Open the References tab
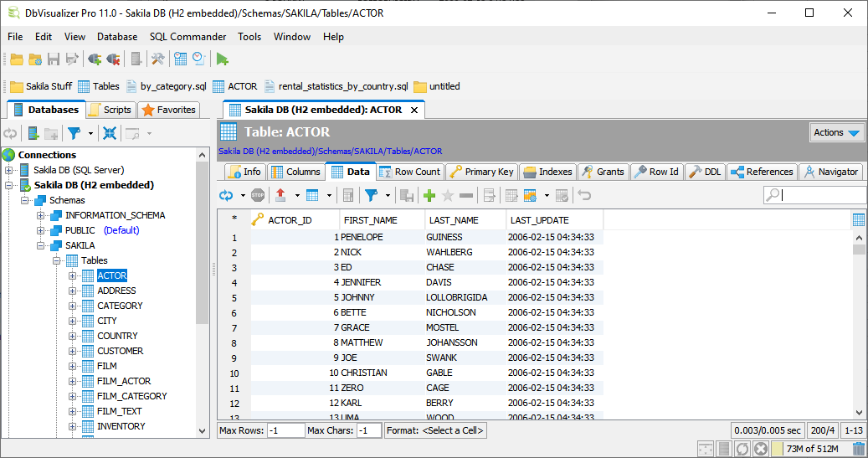The image size is (868, 458). coord(763,172)
